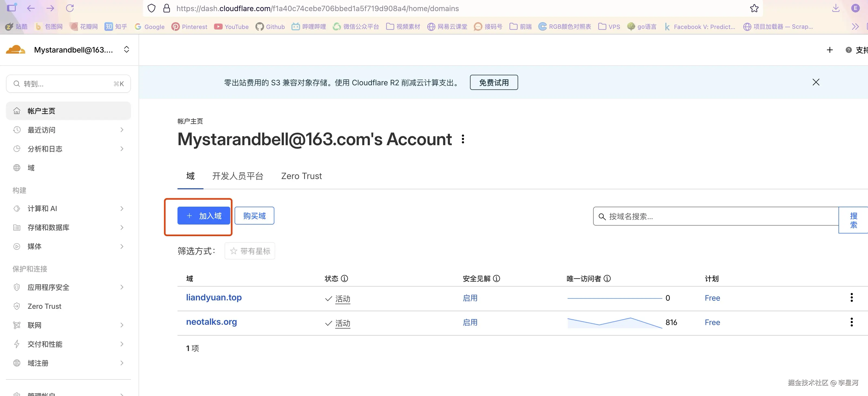This screenshot has width=868, height=396.
Task: Toggle the 带有星标 starred filter
Action: tap(250, 251)
